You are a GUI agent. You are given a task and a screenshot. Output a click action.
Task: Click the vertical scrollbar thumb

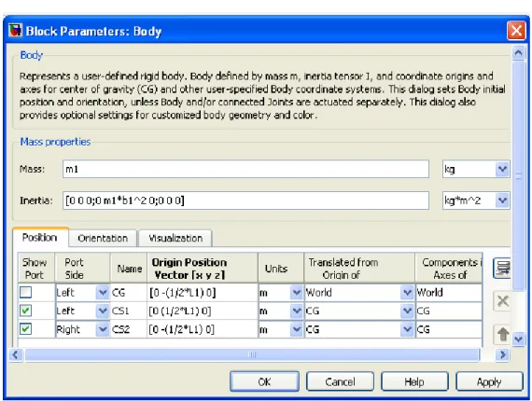pos(518,175)
